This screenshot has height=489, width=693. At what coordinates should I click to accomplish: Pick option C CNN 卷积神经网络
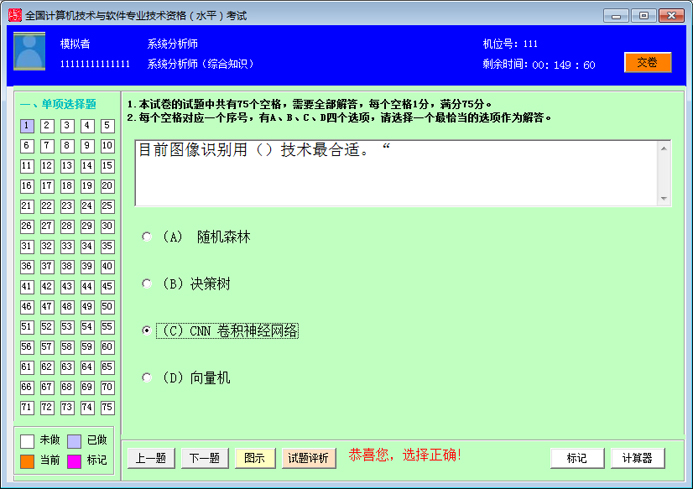pos(147,331)
